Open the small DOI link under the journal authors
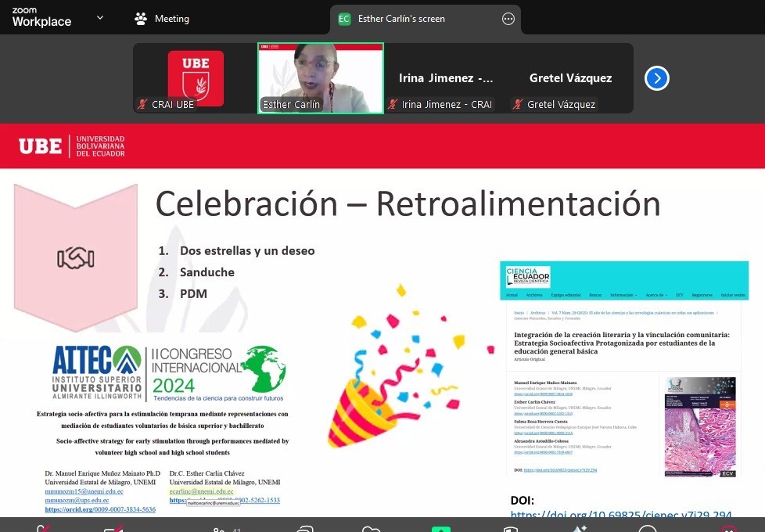Viewport: 765px width, 532px height. (560, 470)
